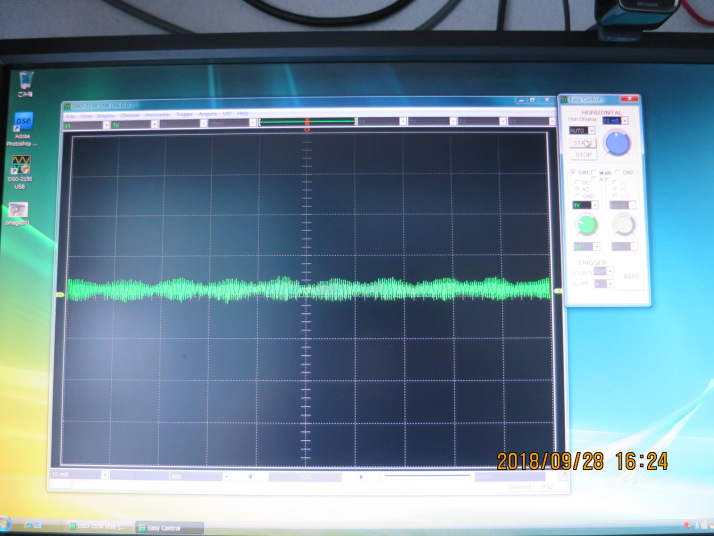Viewport: 714px width, 536px height.
Task: Open the image file desktop icon
Action: [19, 210]
